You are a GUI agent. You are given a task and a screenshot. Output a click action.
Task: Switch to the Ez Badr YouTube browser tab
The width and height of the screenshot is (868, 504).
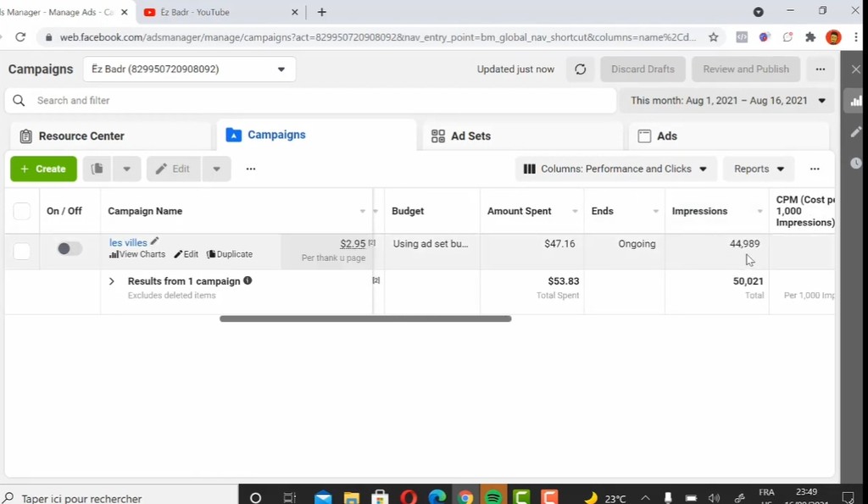[x=220, y=12]
